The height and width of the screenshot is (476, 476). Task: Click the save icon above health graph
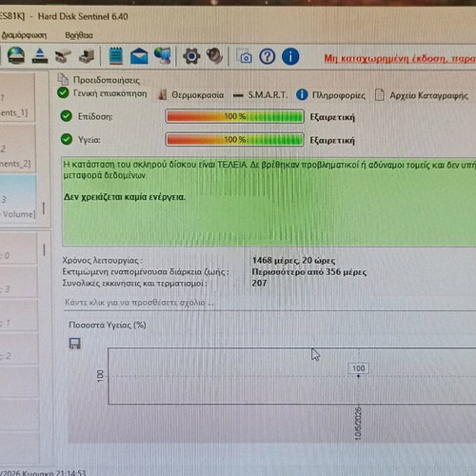point(75,344)
